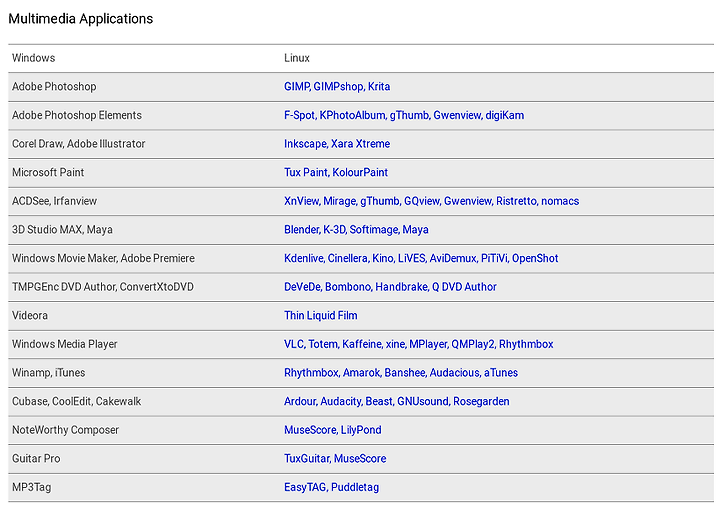The height and width of the screenshot is (509, 720).
Task: Open the GIMP link
Action: [296, 86]
